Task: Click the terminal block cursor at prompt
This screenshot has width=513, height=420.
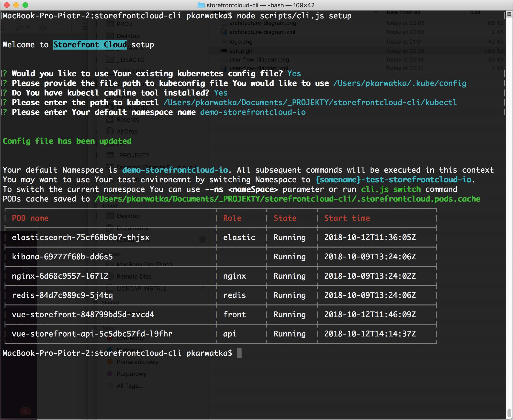Action: 239,353
